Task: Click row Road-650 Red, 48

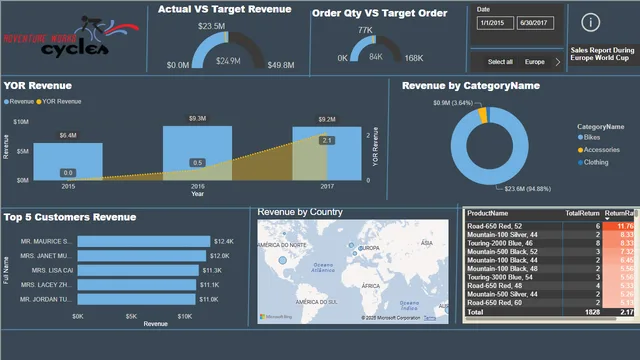Action: [x=550, y=286]
